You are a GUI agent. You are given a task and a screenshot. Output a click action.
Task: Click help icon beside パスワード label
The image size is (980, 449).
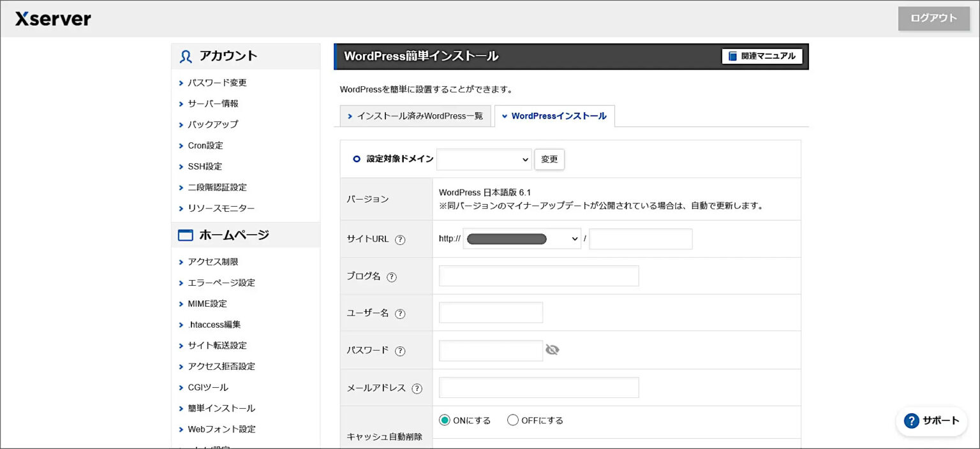pyautogui.click(x=400, y=351)
